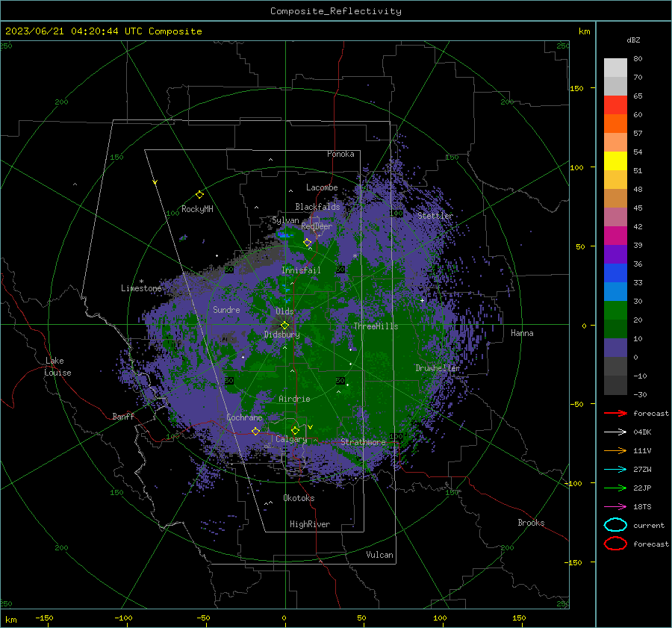672x628 pixels.
Task: Pick the green swatch above 20 dBZ
Action: 615,310
